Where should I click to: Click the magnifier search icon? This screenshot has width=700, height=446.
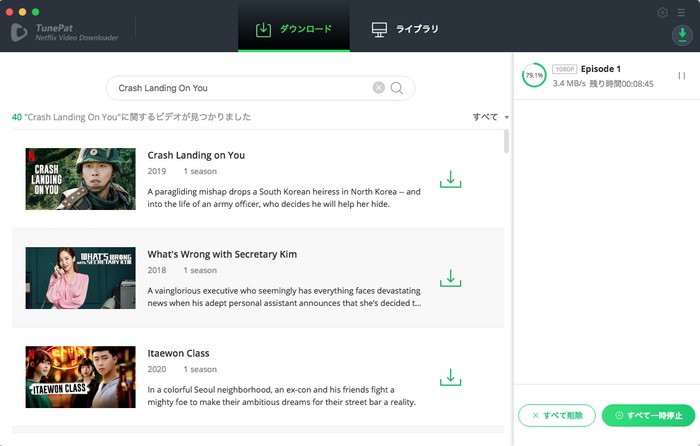396,88
